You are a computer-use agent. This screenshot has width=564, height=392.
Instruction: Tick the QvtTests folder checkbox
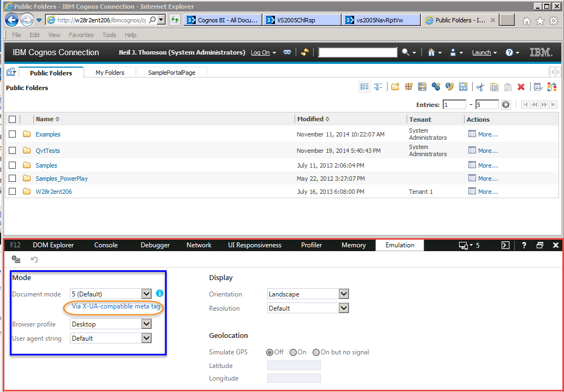(12, 150)
